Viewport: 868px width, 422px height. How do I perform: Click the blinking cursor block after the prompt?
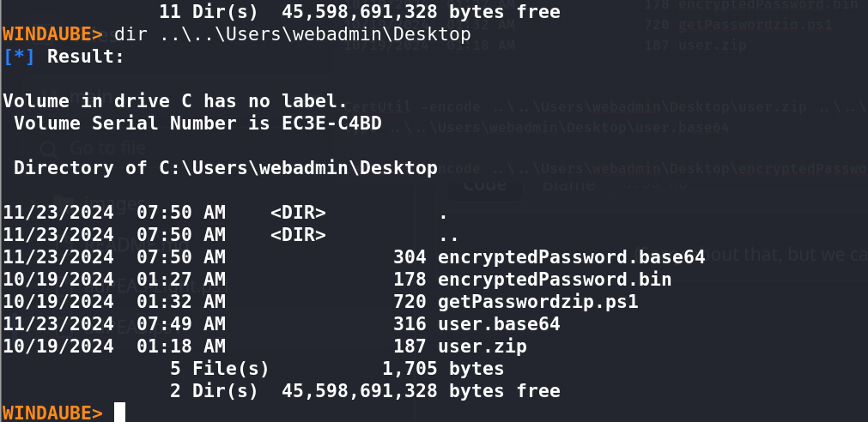[x=119, y=413]
